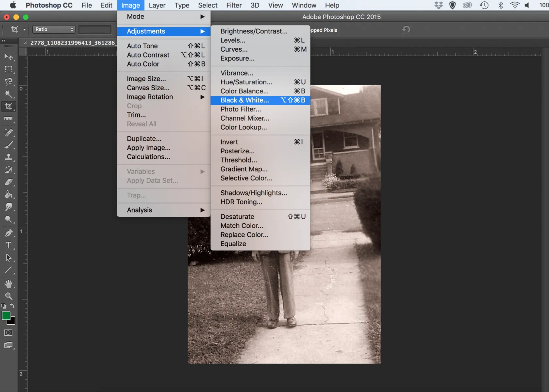Select the Clone Stamp tool
Image resolution: width=549 pixels, height=392 pixels.
[x=8, y=157]
